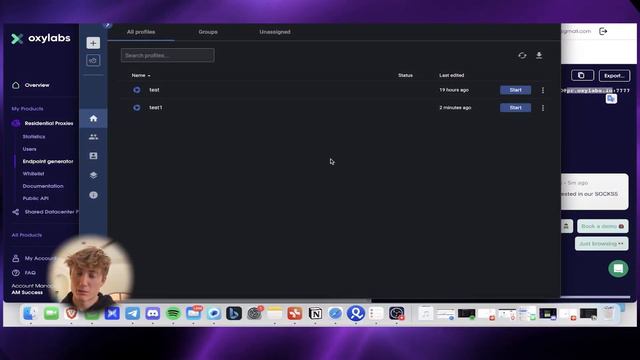This screenshot has width=640, height=360.
Task: Click the logout icon in Oxylabs dashboard
Action: 603,31
